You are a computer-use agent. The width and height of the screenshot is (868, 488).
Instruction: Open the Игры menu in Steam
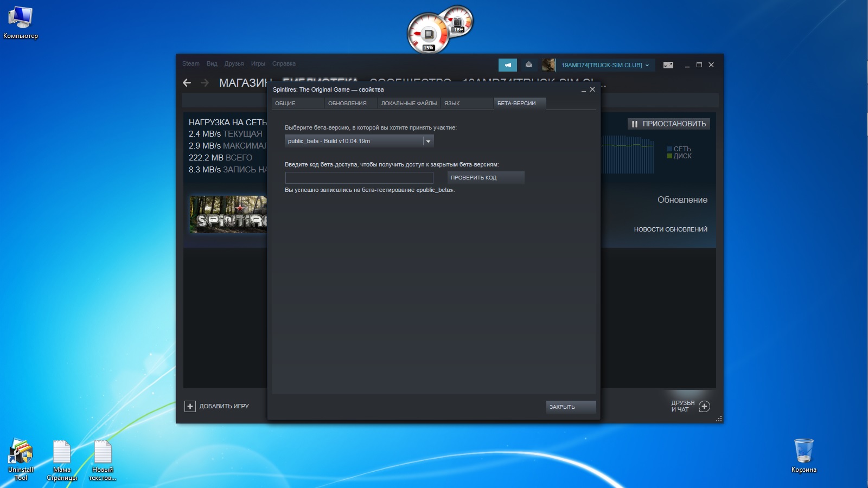(258, 63)
